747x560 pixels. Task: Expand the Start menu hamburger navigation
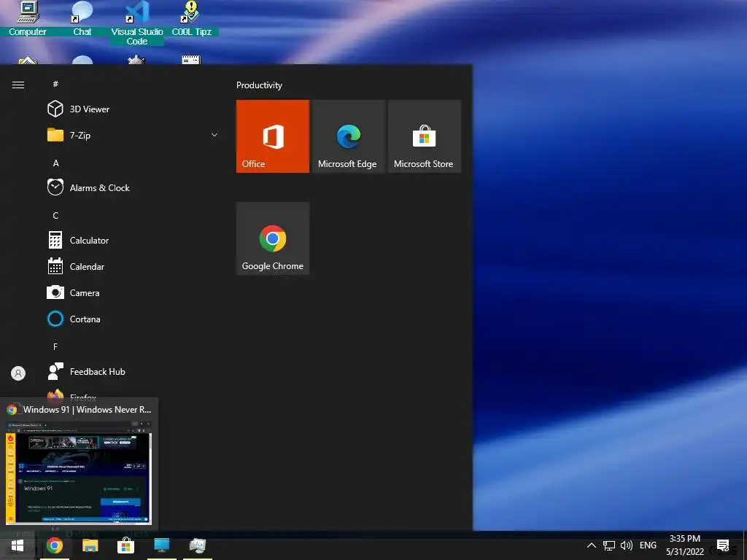click(18, 85)
